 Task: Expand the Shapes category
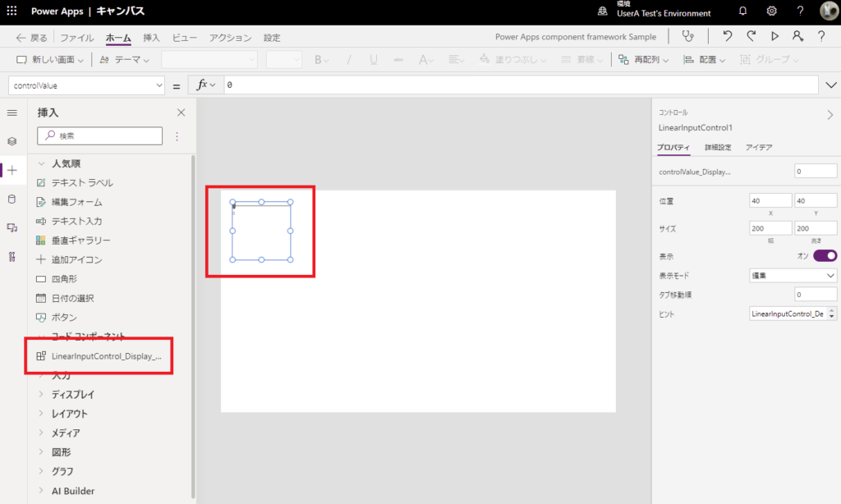point(41,452)
